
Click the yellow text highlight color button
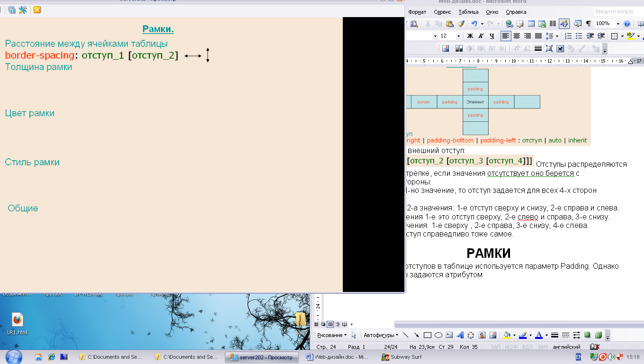pyautogui.click(x=630, y=36)
